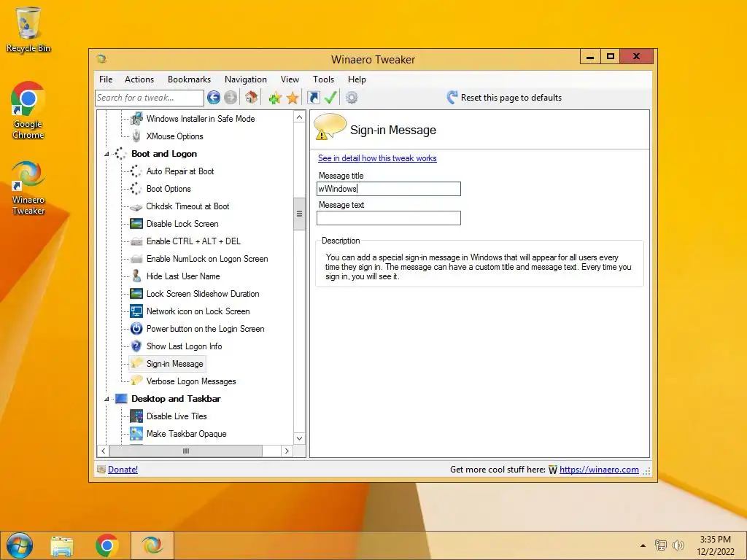Image resolution: width=747 pixels, height=560 pixels.
Task: Click Windows Installer in Safe Mode icon
Action: (136, 119)
